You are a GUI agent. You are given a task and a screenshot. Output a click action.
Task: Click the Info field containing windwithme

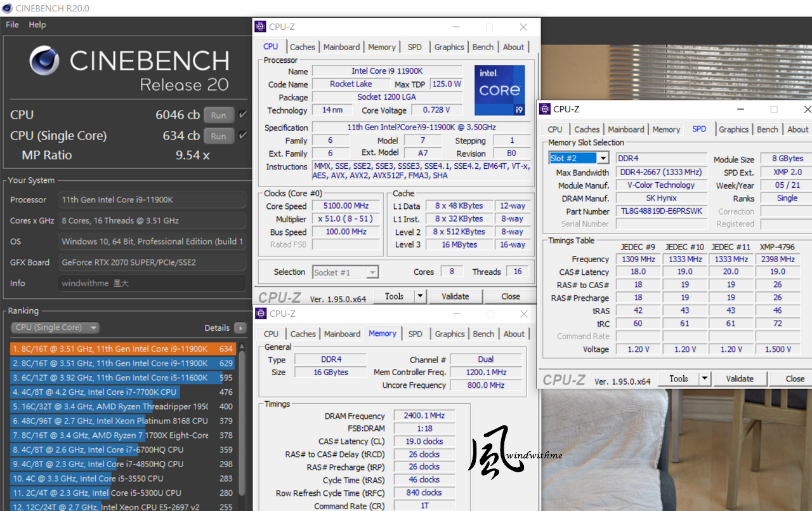152,284
